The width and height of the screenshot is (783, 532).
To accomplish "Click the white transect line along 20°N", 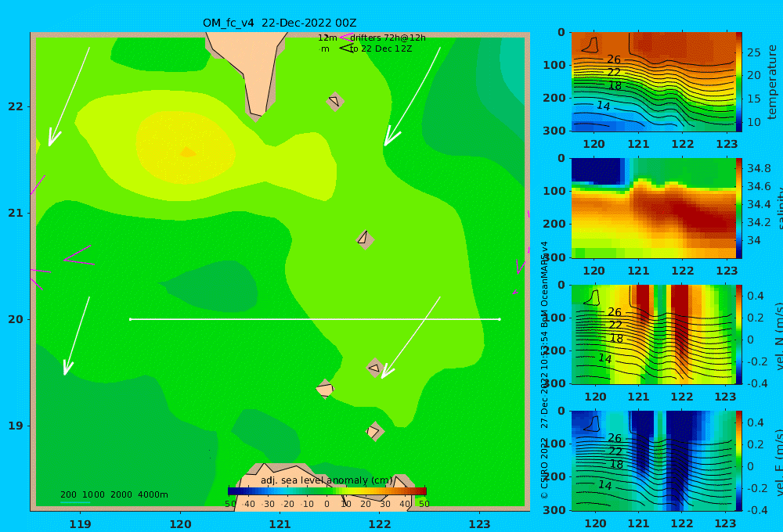I will point(315,319).
